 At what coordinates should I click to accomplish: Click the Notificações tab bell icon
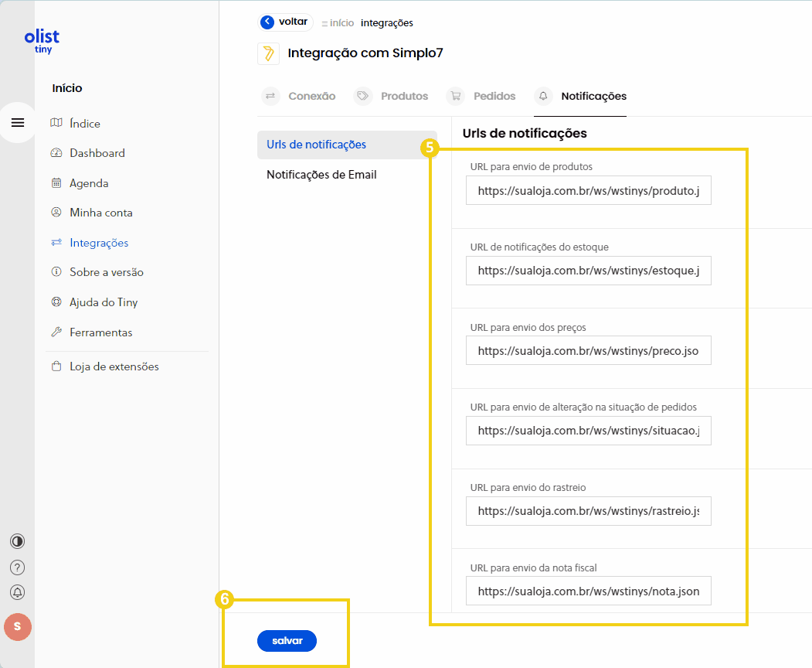tap(543, 96)
